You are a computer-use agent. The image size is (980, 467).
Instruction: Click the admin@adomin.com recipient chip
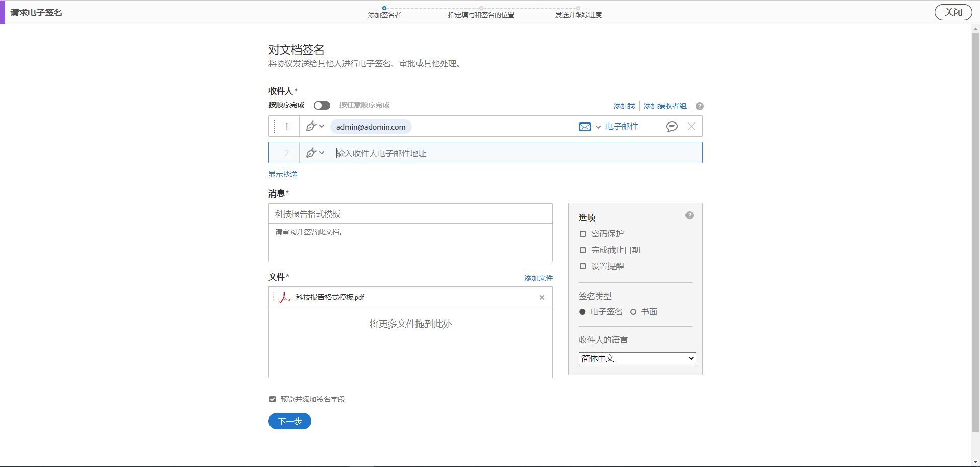[x=371, y=127]
